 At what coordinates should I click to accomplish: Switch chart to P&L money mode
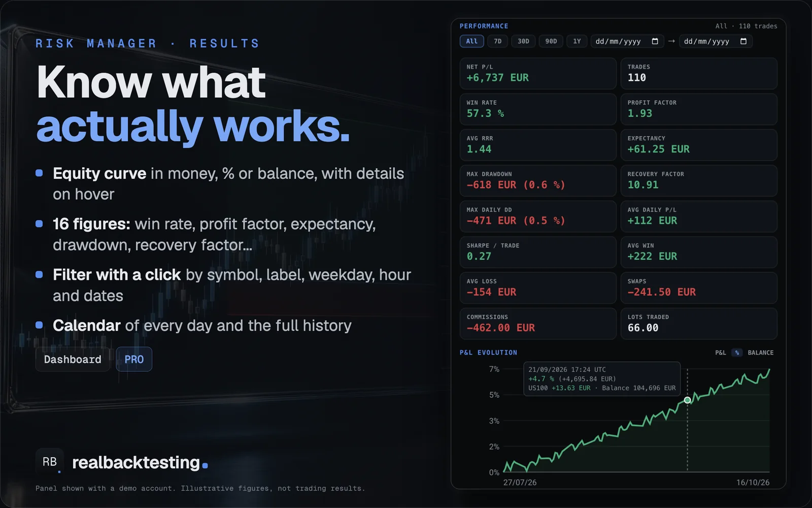point(720,353)
